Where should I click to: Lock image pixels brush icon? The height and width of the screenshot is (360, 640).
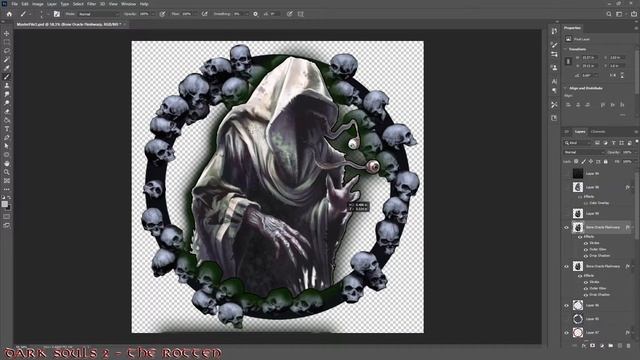pos(584,162)
